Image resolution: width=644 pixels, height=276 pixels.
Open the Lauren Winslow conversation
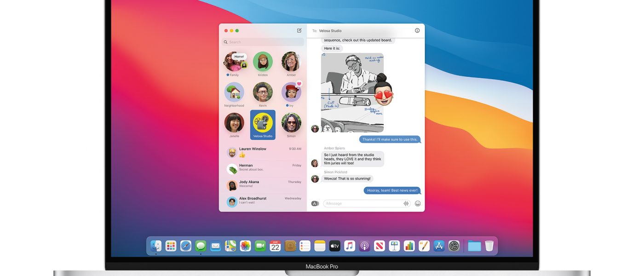pos(264,152)
